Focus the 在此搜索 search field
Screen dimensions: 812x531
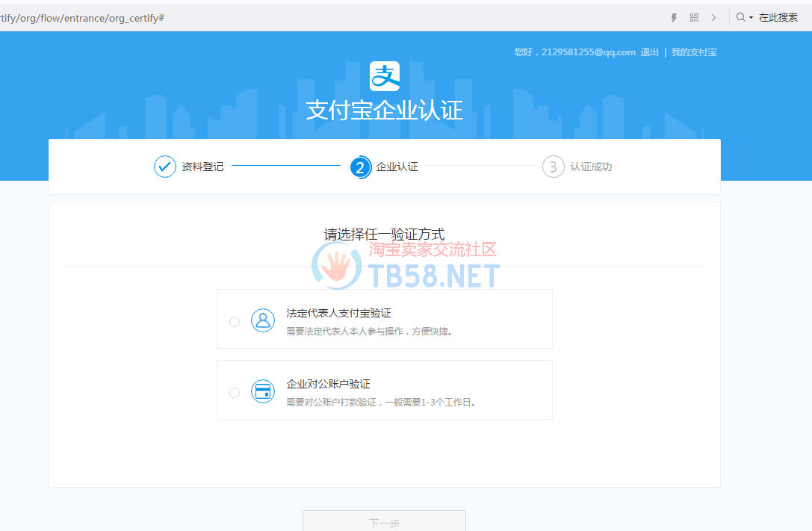pyautogui.click(x=778, y=18)
